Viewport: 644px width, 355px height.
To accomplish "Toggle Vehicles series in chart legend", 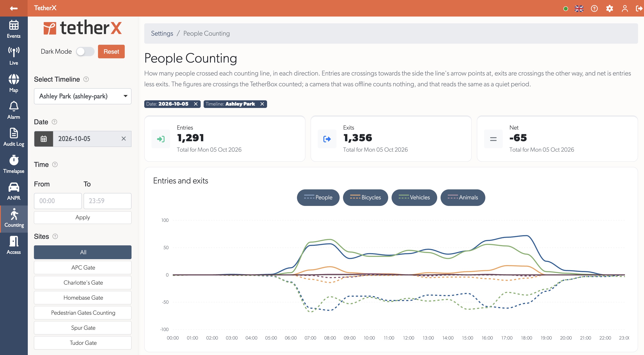I will (x=414, y=197).
